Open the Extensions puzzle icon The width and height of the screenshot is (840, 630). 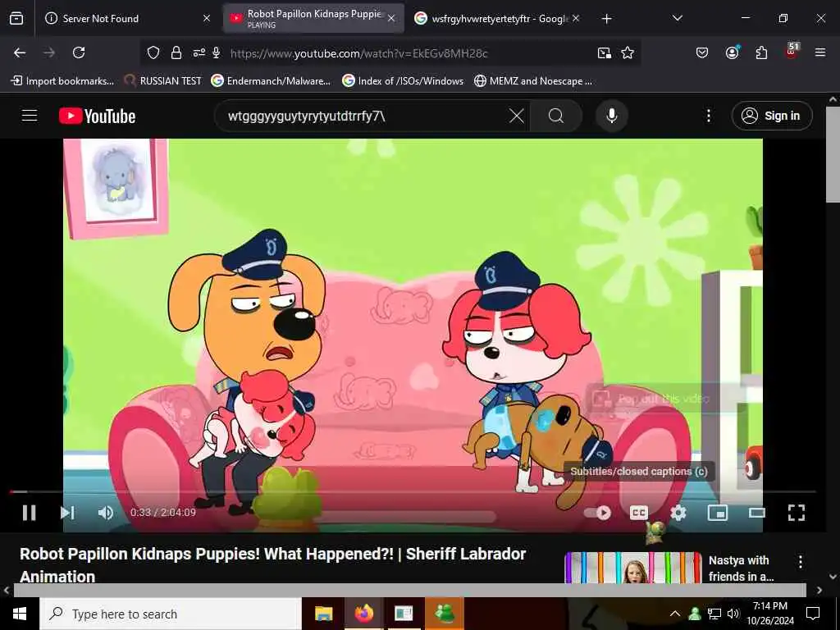tap(761, 52)
